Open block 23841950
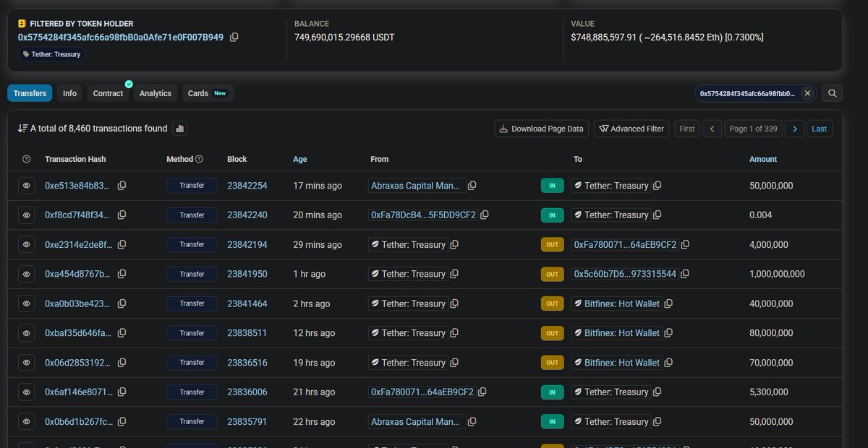 247,275
